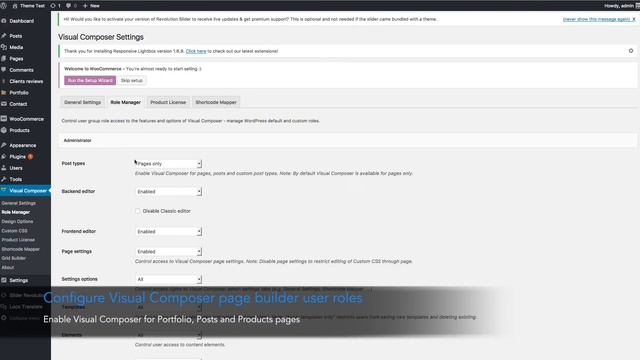Open the Page settings dropdown
Viewport: 640px width, 360px height.
click(168, 251)
